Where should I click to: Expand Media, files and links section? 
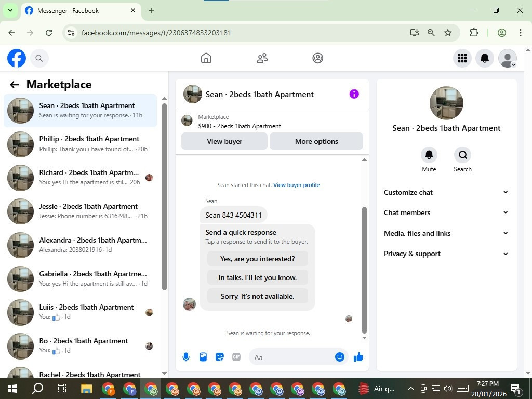[x=446, y=233]
